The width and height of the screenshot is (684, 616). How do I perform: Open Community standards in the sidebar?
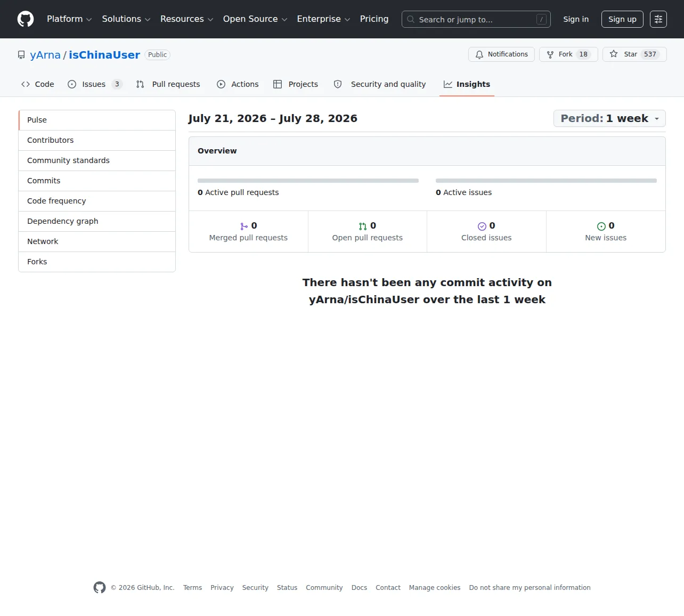97,160
